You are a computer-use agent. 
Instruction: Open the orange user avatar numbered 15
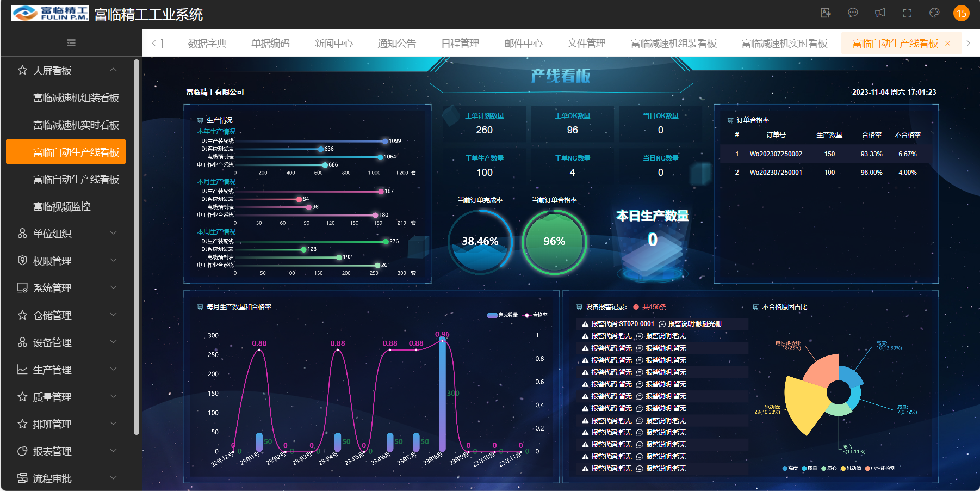click(962, 13)
